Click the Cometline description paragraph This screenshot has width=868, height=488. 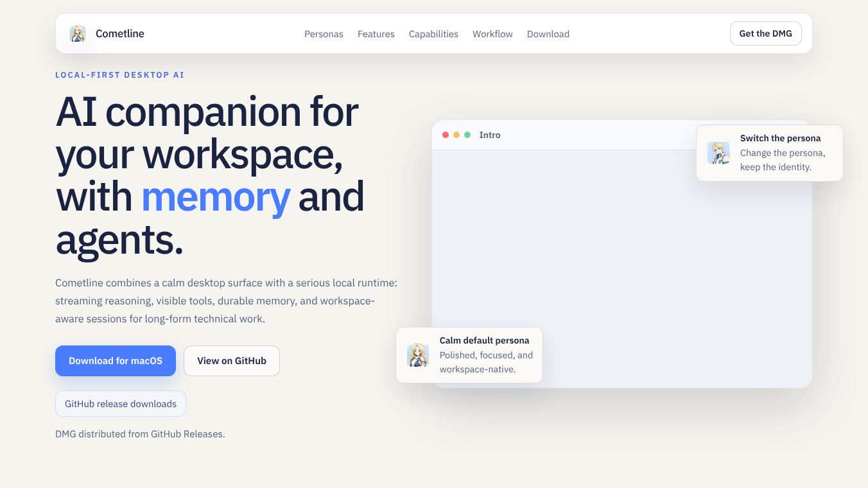[x=227, y=301]
